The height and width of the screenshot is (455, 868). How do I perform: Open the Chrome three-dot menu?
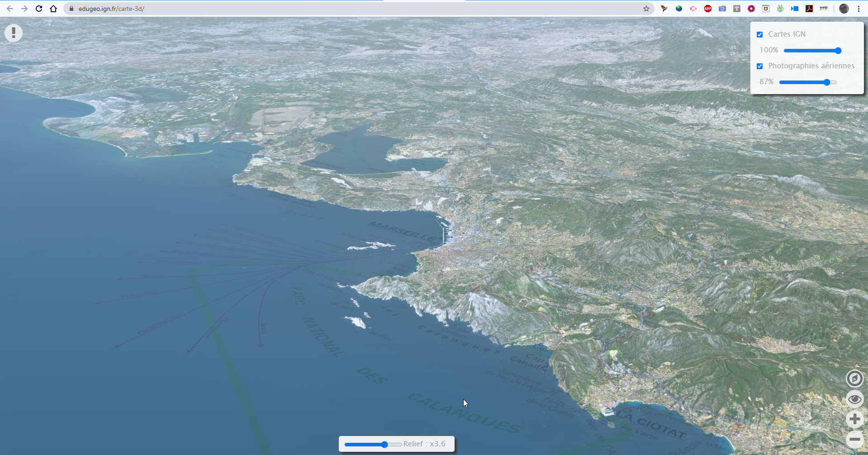click(x=859, y=9)
